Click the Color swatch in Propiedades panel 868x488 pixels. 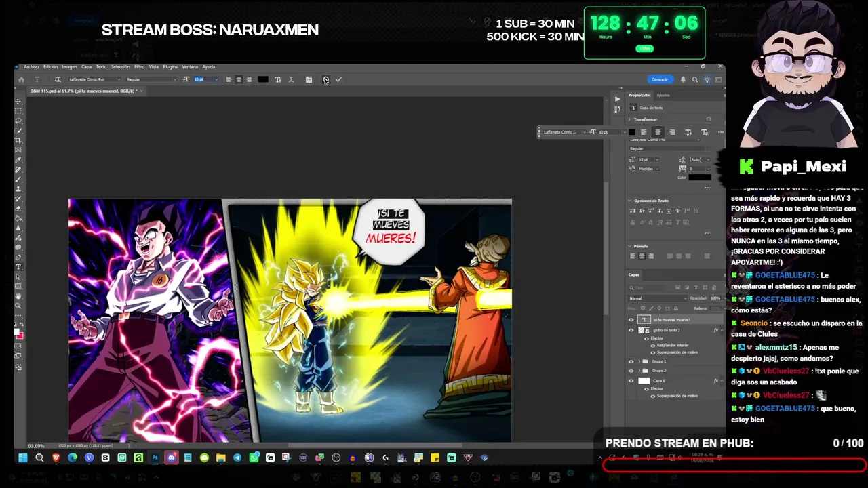[x=700, y=178]
